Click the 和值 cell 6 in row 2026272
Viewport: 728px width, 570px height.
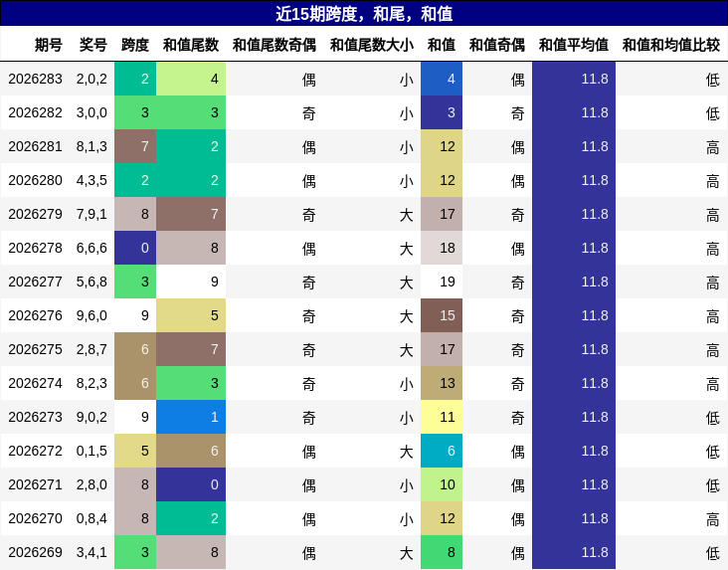click(442, 451)
